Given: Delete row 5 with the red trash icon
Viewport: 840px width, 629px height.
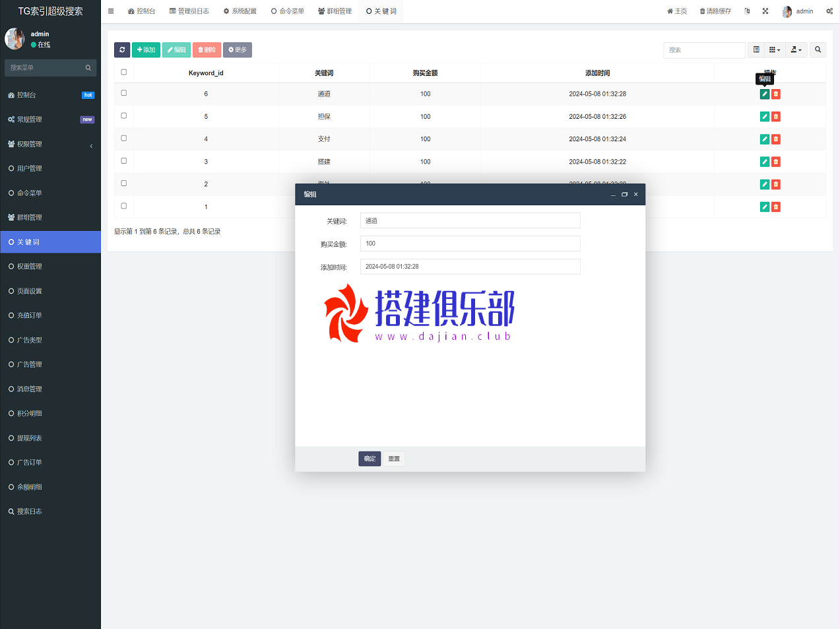Looking at the screenshot, I should point(776,117).
